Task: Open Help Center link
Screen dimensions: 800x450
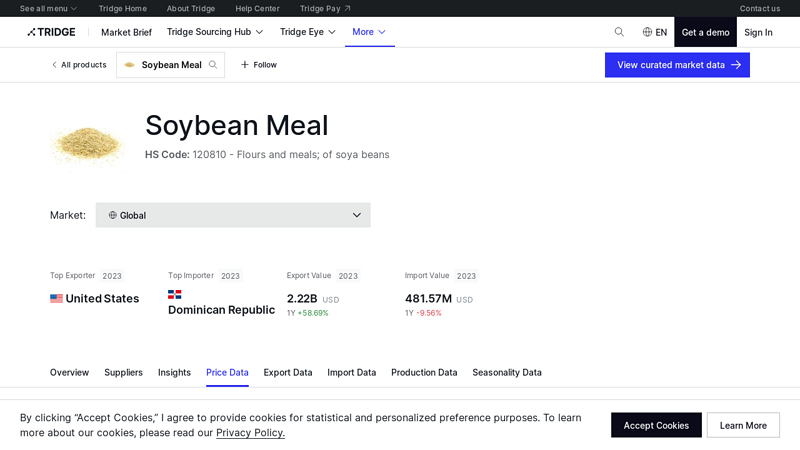Action: tap(257, 8)
